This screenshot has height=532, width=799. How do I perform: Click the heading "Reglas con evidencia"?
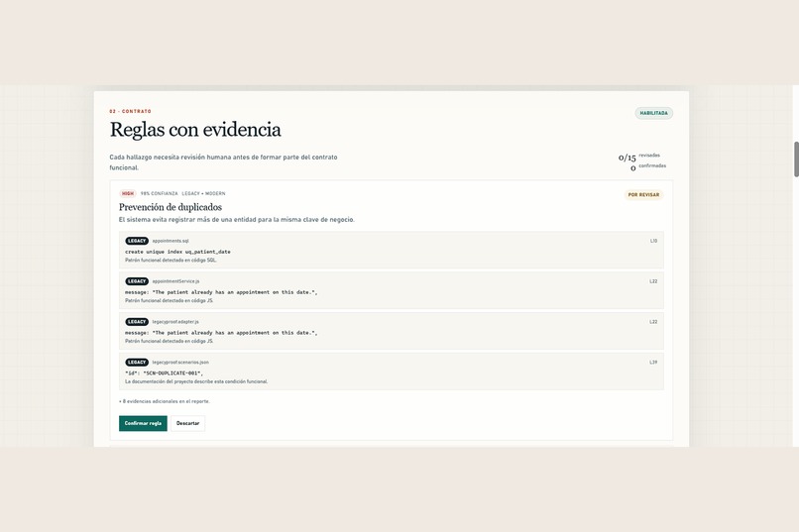tap(195, 130)
